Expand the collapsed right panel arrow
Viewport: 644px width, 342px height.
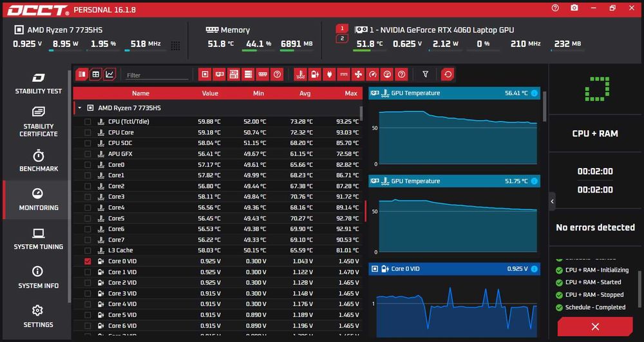tap(552, 201)
